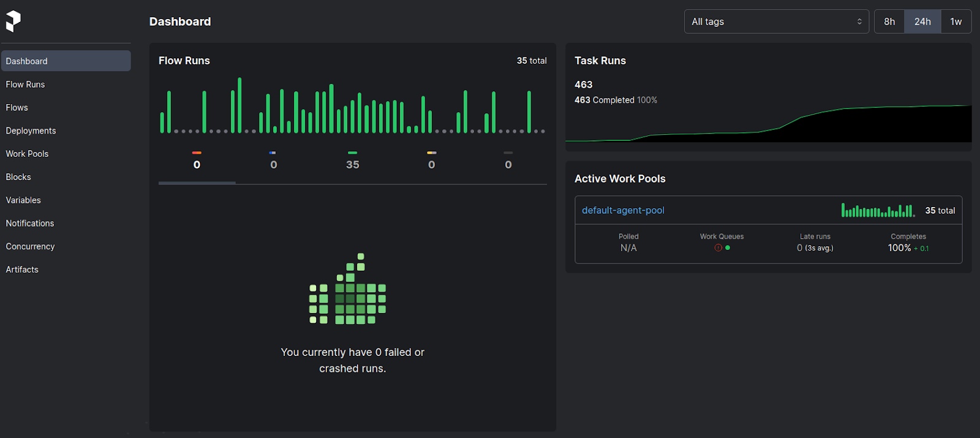Go to Notifications in sidebar

coord(30,224)
